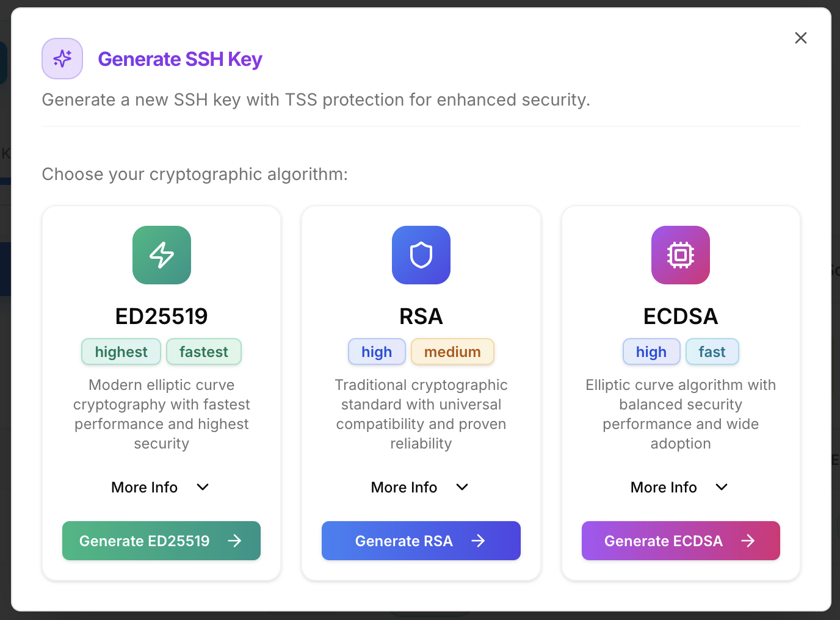Select the fastest badge on ED25519
Image resolution: width=840 pixels, height=620 pixels.
[x=203, y=351]
